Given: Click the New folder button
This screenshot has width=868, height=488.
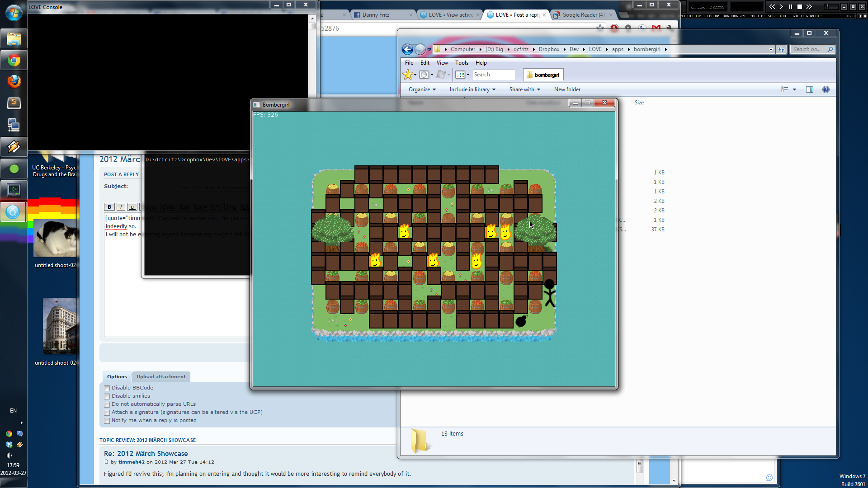Looking at the screenshot, I should click(567, 89).
